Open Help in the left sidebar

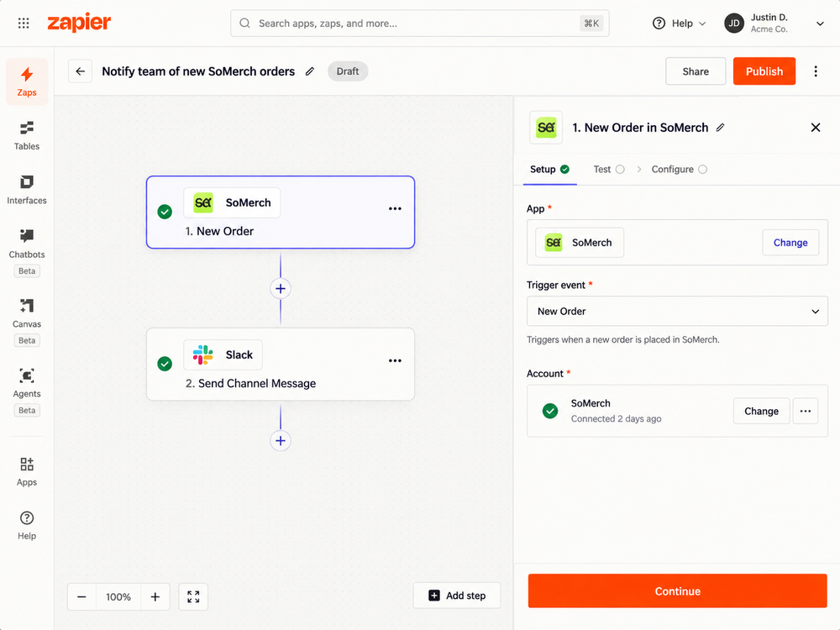click(x=27, y=525)
